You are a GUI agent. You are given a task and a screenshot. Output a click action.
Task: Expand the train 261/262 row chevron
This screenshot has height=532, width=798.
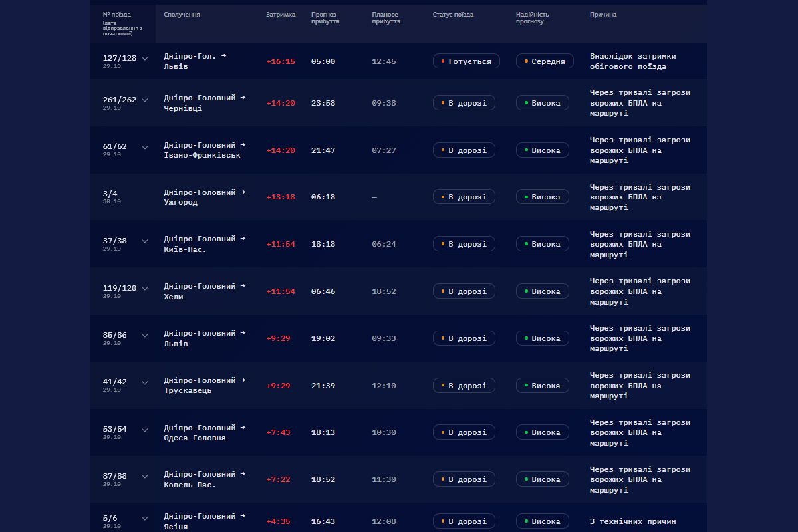145,100
